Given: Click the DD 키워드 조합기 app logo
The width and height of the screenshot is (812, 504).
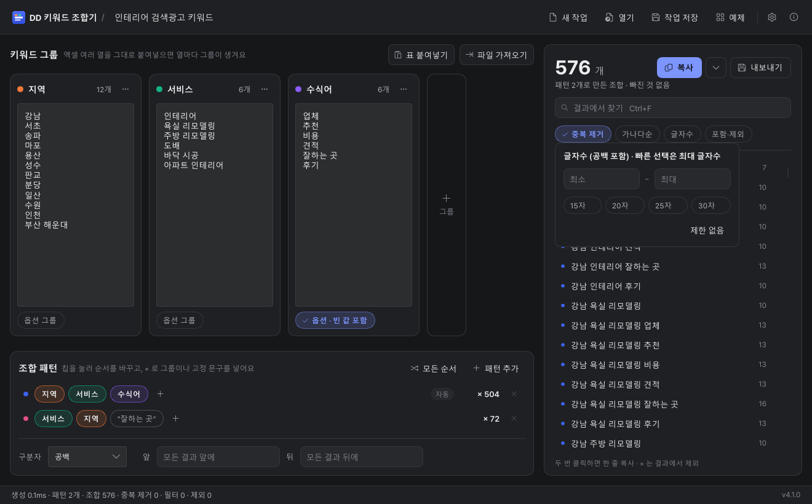Looking at the screenshot, I should 18,17.
